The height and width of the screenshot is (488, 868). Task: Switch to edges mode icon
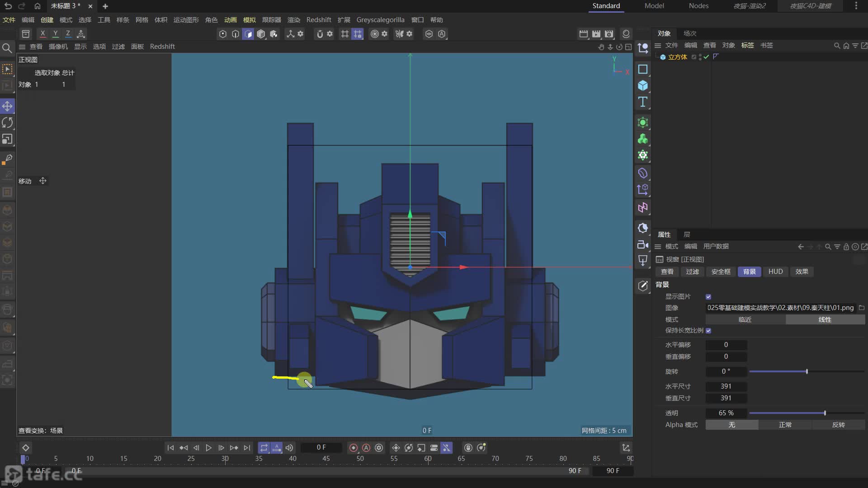(235, 34)
